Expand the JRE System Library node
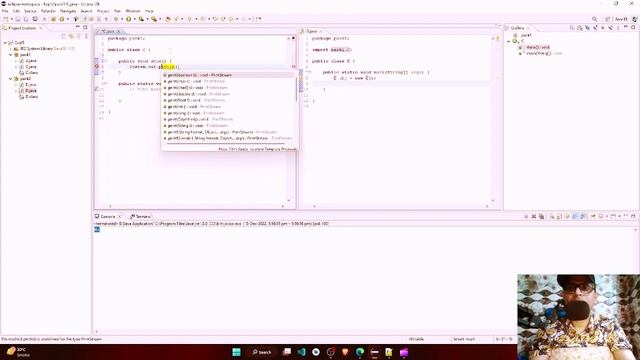This screenshot has height=360, width=640. [x=11, y=49]
